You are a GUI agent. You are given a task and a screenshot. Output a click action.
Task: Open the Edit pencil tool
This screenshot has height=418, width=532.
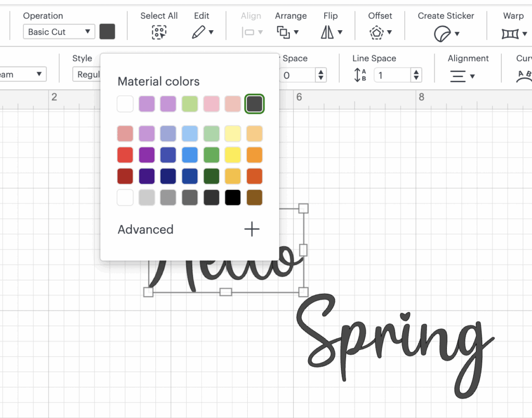(x=198, y=32)
